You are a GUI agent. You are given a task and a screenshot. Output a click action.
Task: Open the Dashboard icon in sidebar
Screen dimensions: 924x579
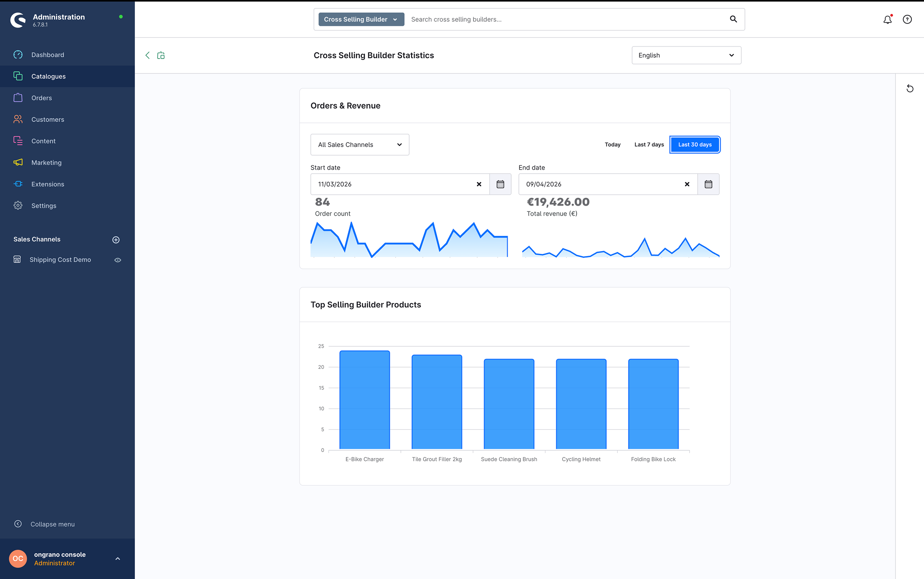(18, 55)
